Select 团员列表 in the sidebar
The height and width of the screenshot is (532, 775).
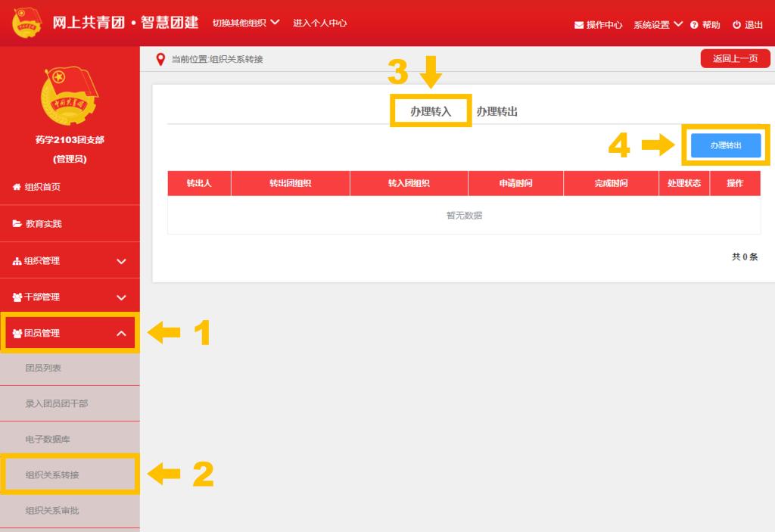click(x=43, y=368)
